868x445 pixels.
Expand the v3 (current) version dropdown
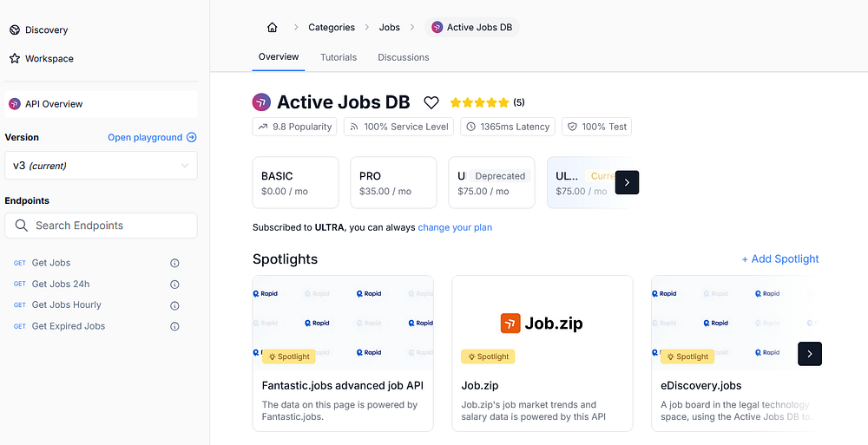pos(101,166)
